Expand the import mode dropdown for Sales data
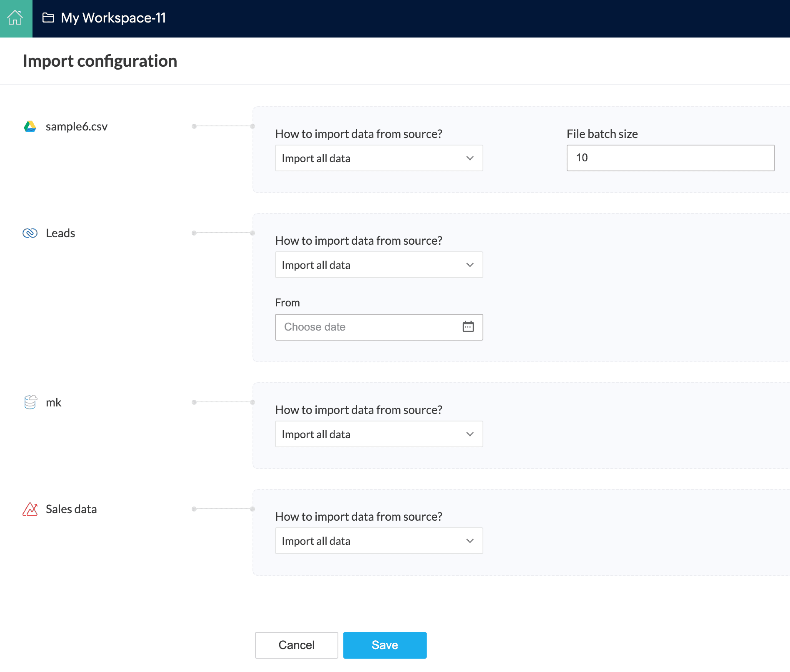790x672 pixels. [379, 541]
